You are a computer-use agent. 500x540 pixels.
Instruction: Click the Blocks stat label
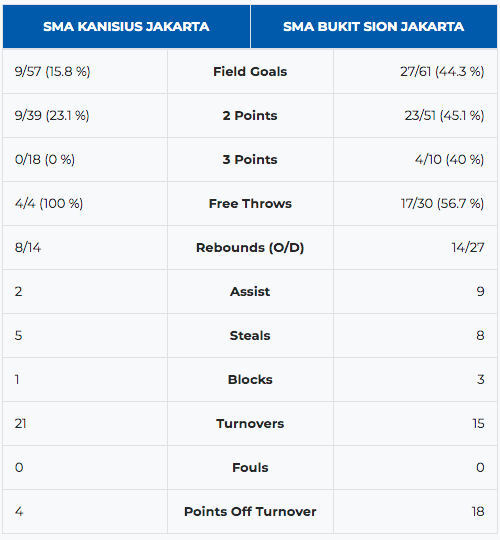[x=250, y=380]
